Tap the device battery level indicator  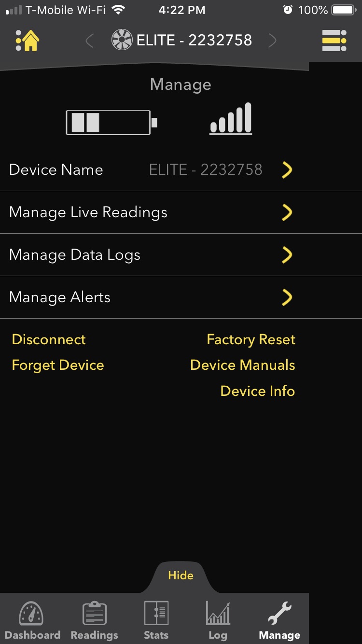pyautogui.click(x=112, y=122)
